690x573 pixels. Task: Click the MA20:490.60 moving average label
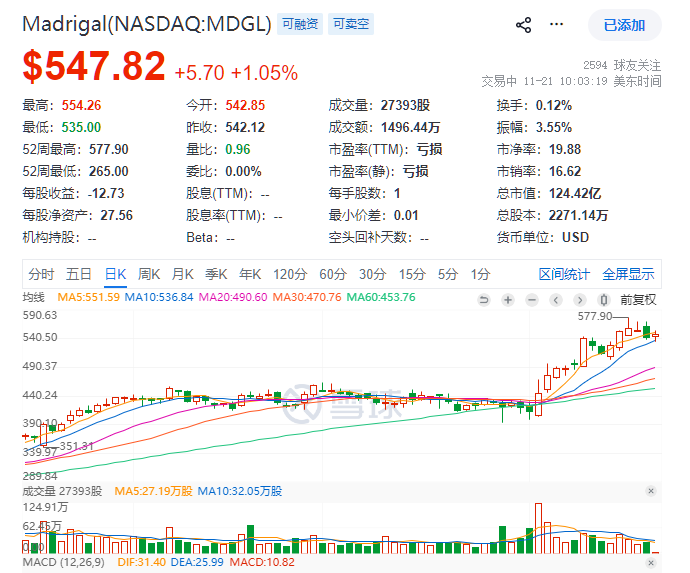click(233, 298)
